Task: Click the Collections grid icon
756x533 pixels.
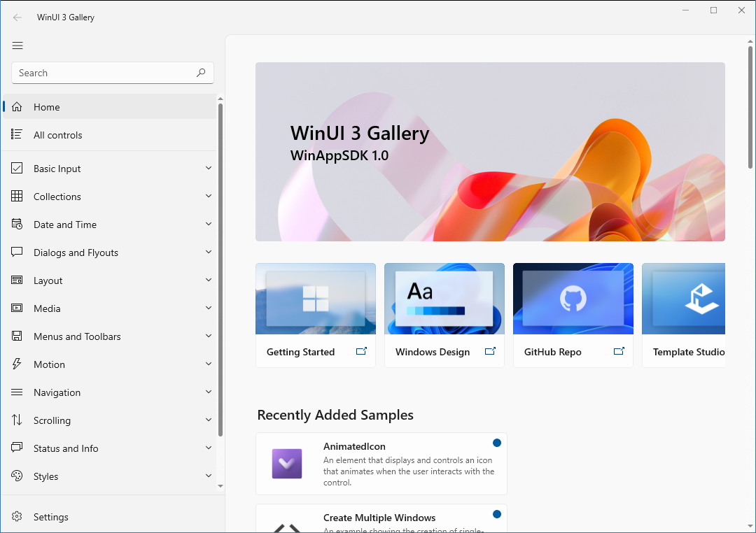Action: coord(17,196)
